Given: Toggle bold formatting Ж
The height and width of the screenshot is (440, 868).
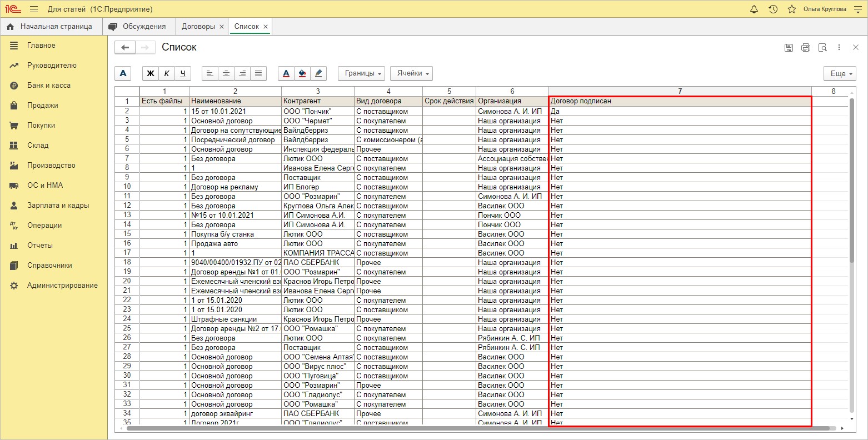Looking at the screenshot, I should [x=151, y=73].
